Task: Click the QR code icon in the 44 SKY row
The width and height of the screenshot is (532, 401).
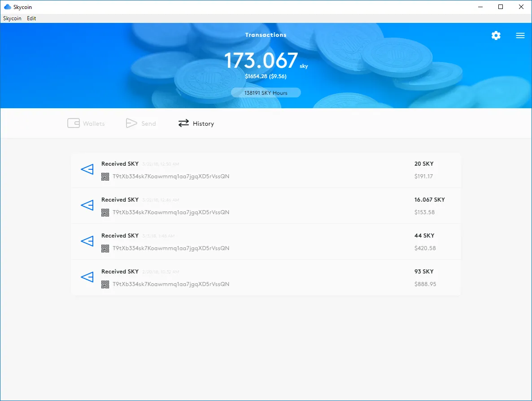Action: coord(105,248)
